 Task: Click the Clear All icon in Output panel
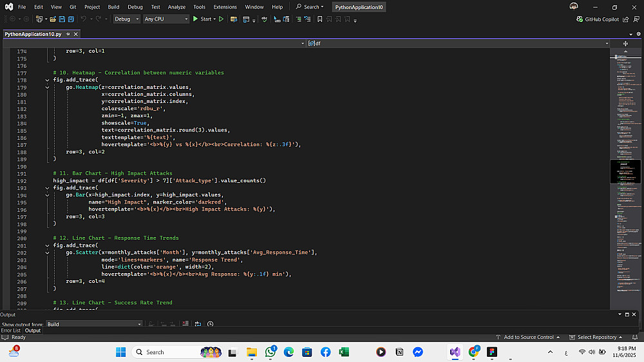(185, 324)
